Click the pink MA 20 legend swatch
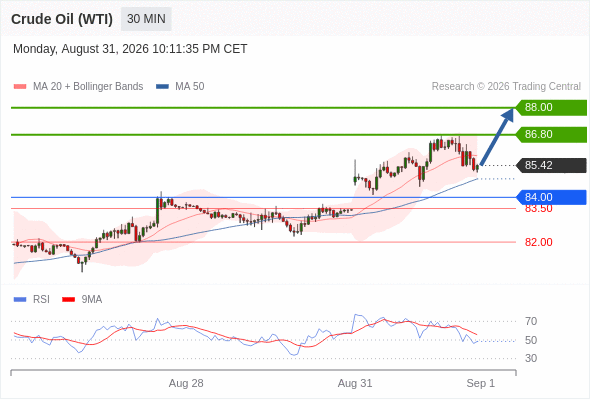Viewport: 590px width, 400px height. (20, 87)
